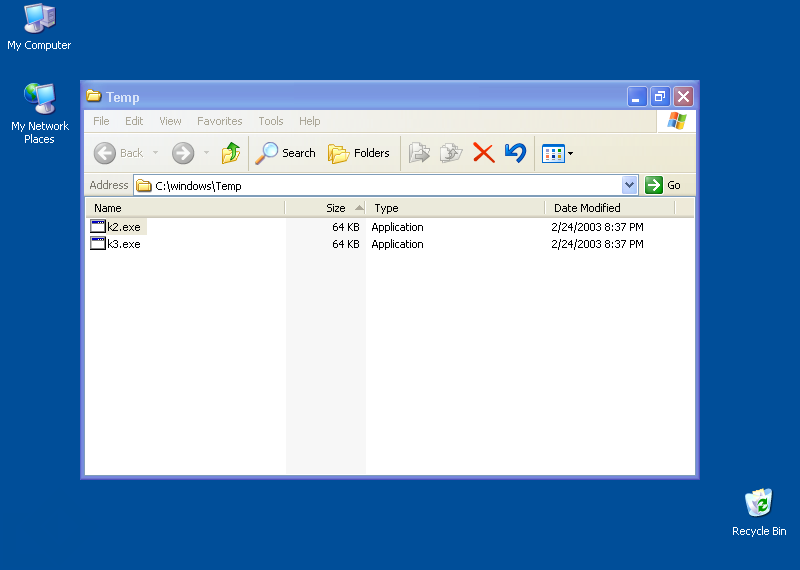Viewport: 800px width, 570px height.
Task: Click the Views grid icon
Action: coord(553,153)
